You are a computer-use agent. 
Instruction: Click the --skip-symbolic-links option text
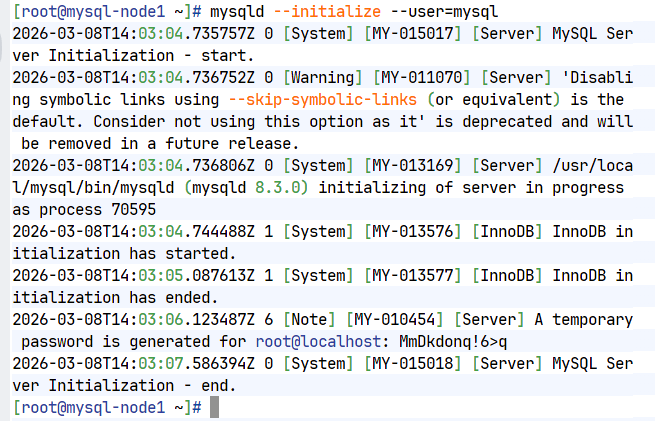(x=322, y=99)
